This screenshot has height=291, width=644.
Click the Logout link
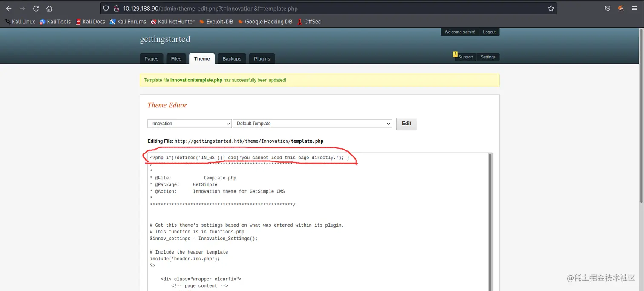[x=489, y=32]
